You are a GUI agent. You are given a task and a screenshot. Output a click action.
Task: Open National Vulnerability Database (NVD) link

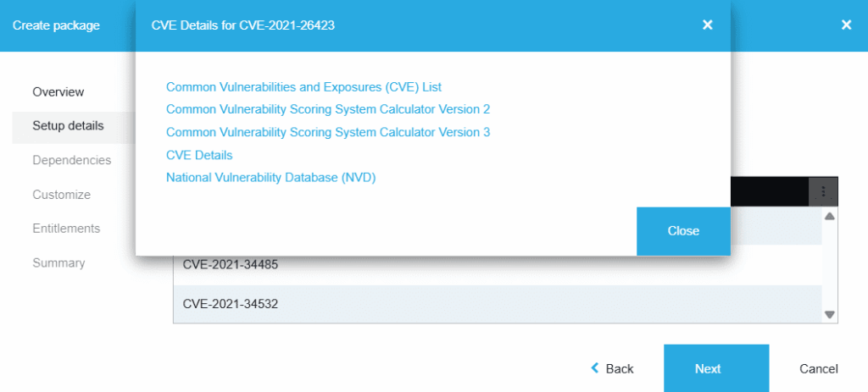pos(270,178)
